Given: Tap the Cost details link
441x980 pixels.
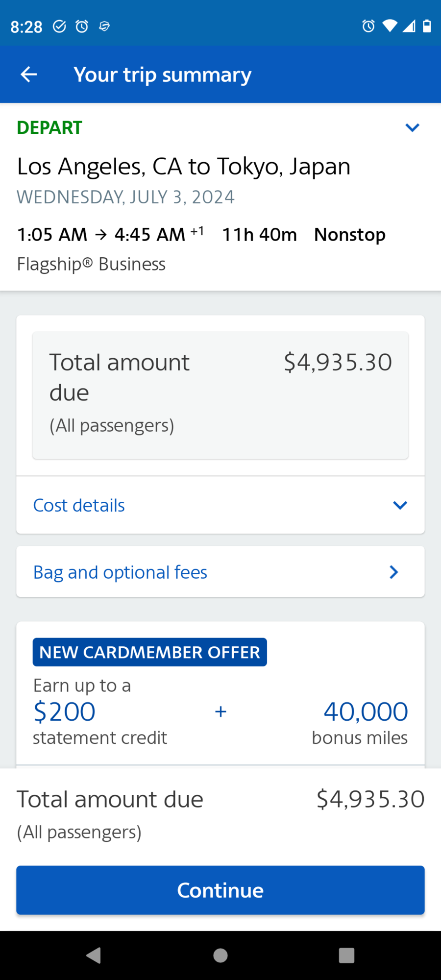Looking at the screenshot, I should (x=78, y=505).
